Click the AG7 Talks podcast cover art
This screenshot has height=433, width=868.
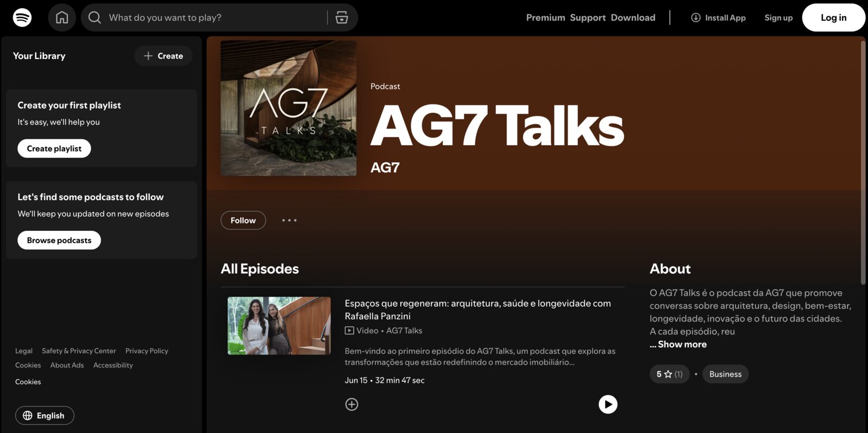289,108
